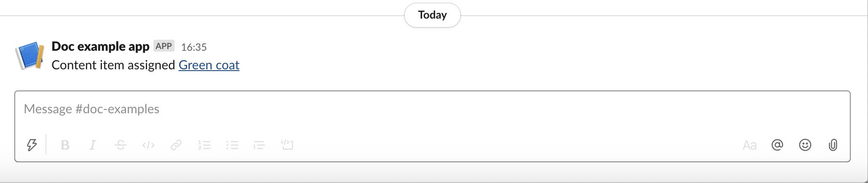Open the Today date dropdown

pos(432,15)
